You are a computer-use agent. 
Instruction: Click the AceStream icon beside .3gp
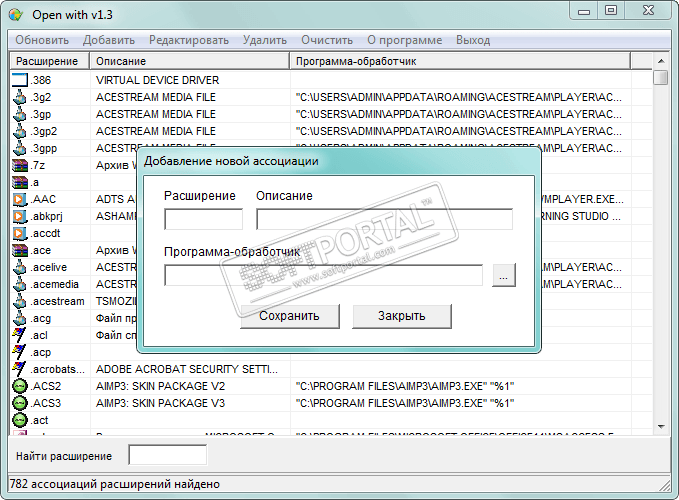click(19, 114)
